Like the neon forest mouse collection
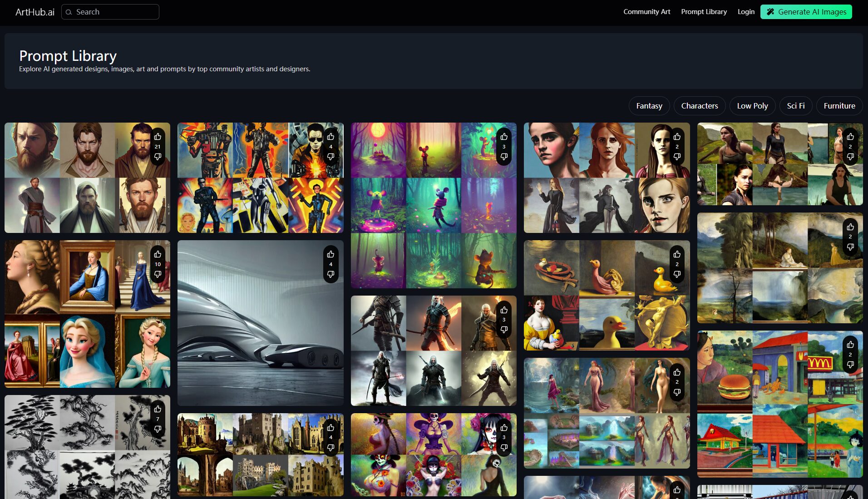This screenshot has height=499, width=868. click(x=504, y=137)
